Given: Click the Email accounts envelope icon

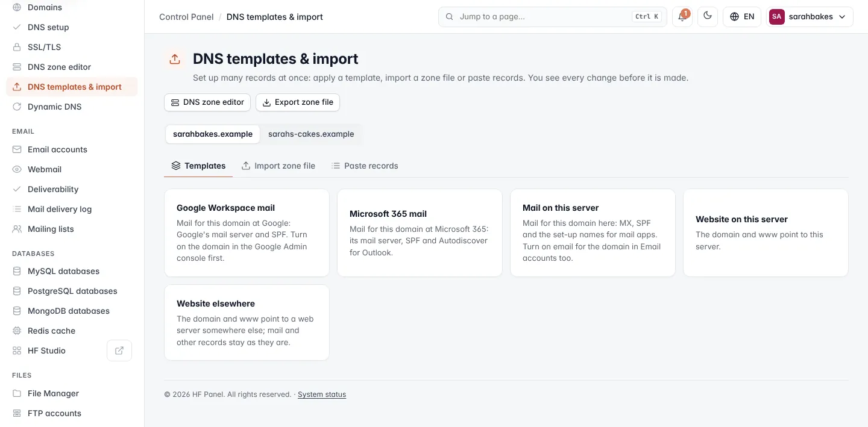Looking at the screenshot, I should 17,149.
